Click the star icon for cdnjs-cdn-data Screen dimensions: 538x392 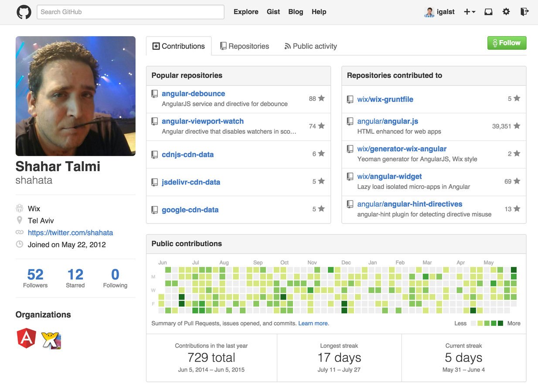point(321,153)
